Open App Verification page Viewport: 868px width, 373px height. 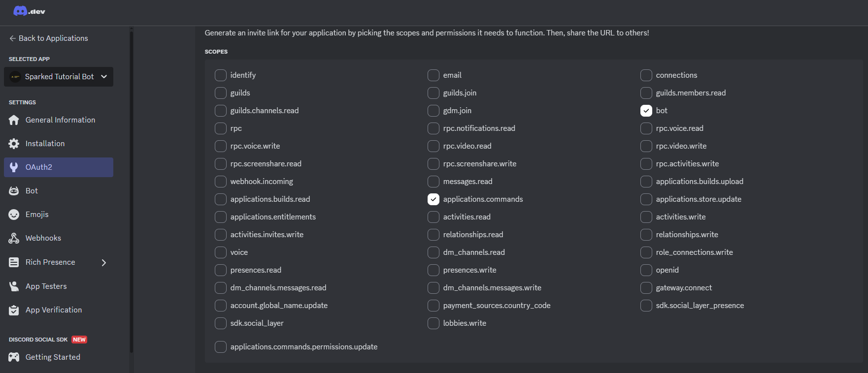tap(59, 310)
